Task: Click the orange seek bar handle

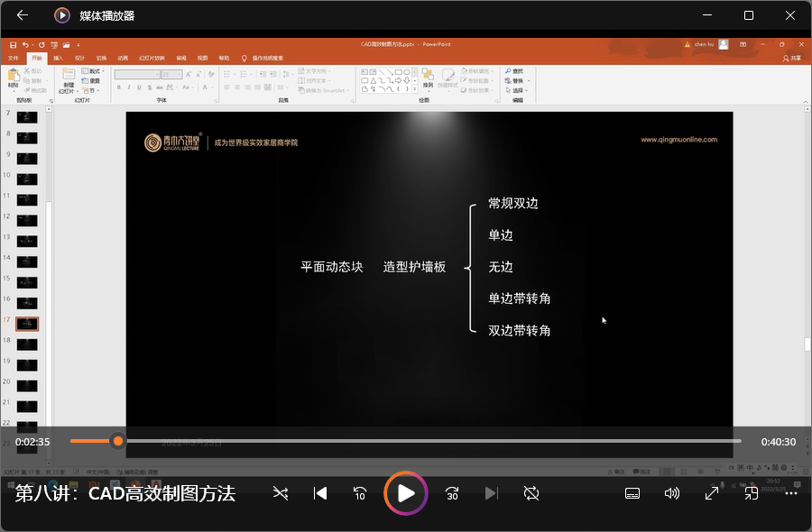Action: [118, 441]
